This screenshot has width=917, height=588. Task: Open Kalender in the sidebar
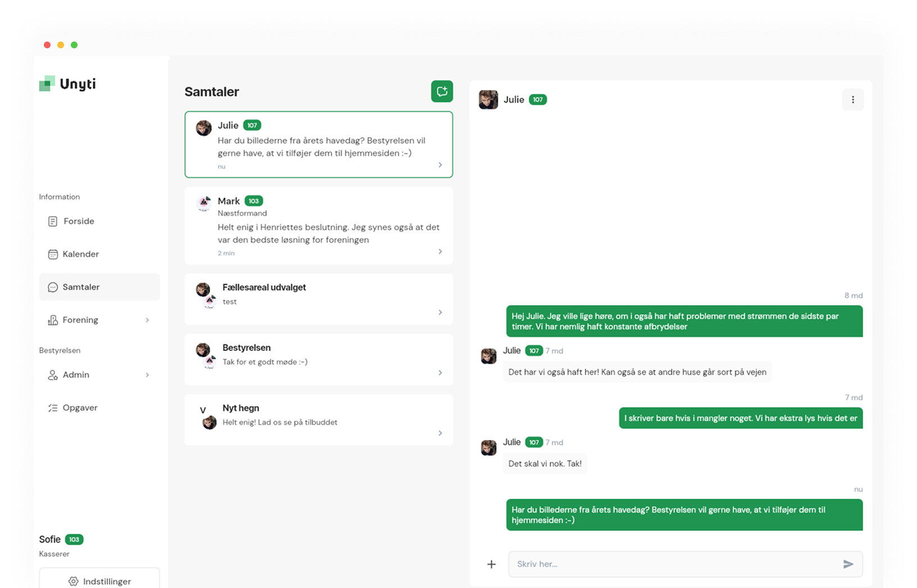click(80, 254)
